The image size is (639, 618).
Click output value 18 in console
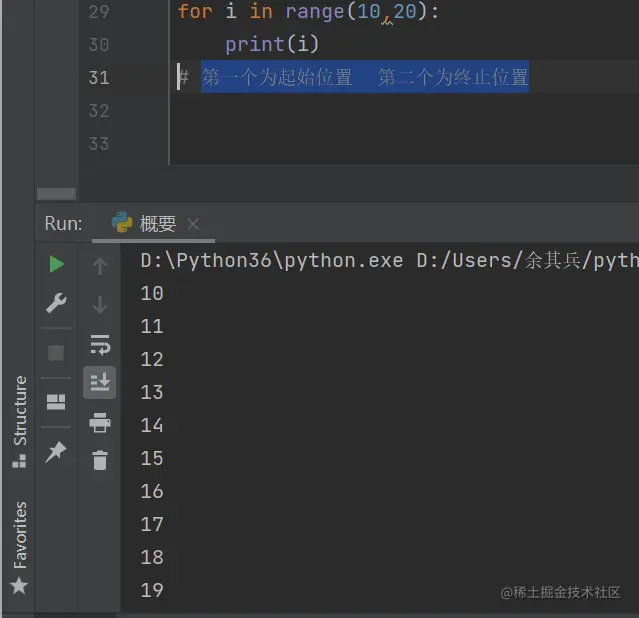pos(152,557)
